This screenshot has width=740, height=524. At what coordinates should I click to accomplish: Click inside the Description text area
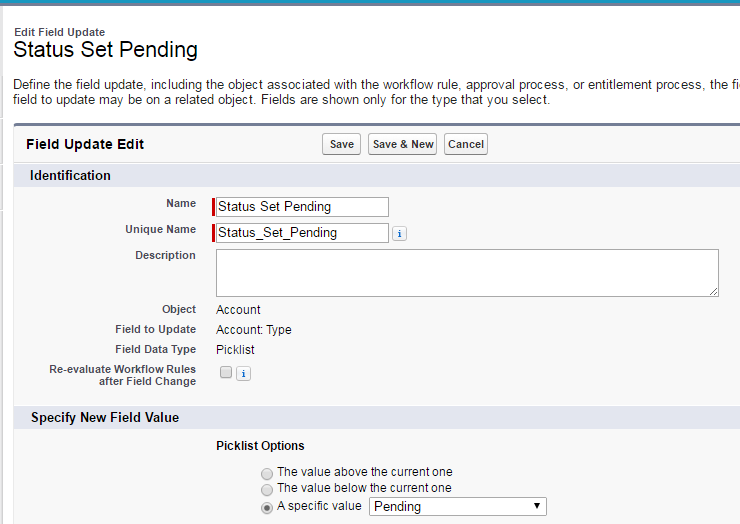pyautogui.click(x=466, y=272)
